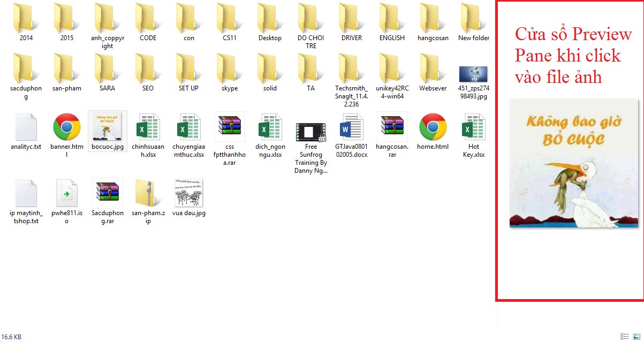Select the dich_ngonngu.xlsx Excel file
Viewport: 644px width, 343px height.
[270, 135]
